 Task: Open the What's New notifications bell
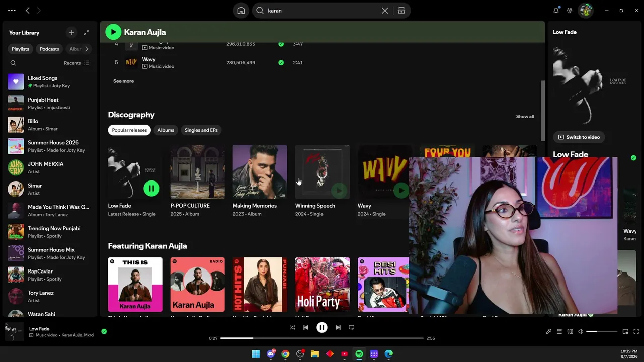pos(556,10)
